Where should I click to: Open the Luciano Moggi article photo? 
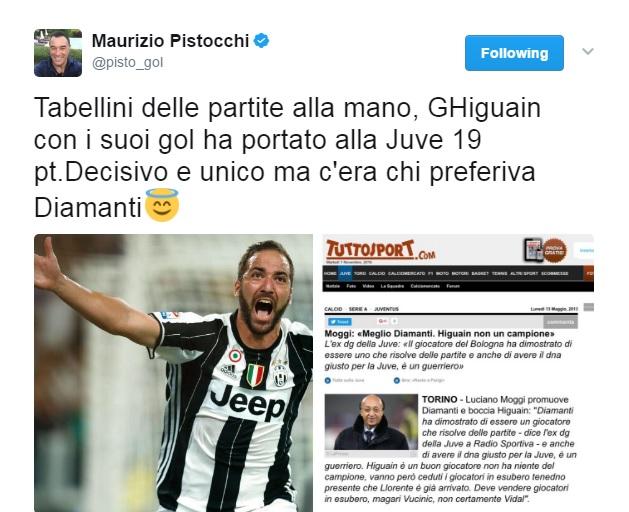point(371,423)
